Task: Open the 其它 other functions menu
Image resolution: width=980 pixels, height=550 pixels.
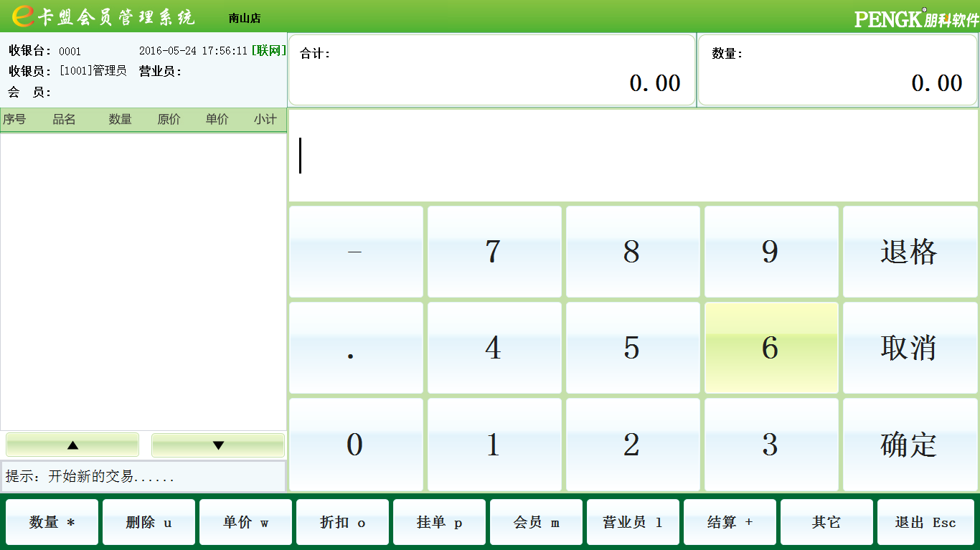Action: pos(826,522)
